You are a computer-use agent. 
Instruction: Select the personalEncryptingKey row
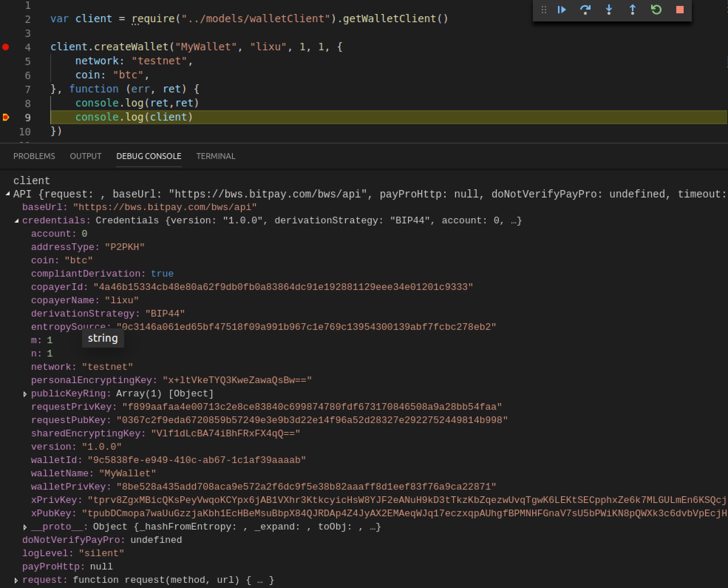171,380
